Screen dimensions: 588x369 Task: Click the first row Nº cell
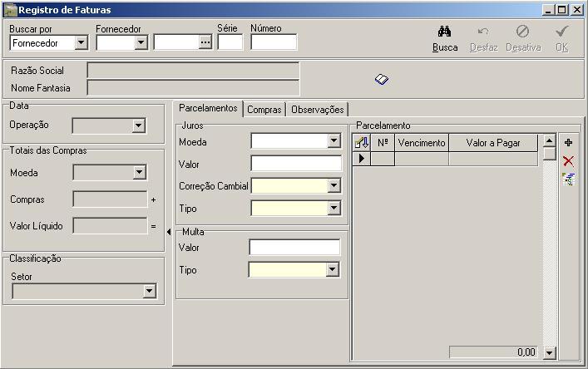tap(383, 159)
